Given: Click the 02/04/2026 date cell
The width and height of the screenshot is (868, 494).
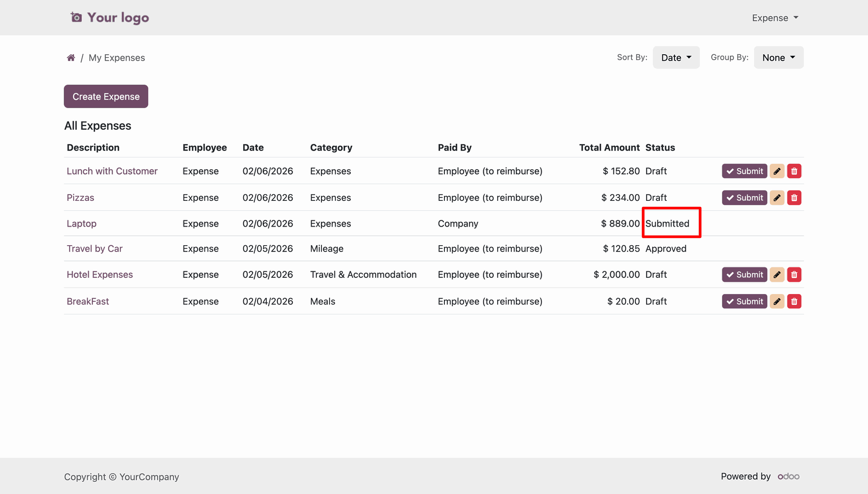Looking at the screenshot, I should point(268,301).
